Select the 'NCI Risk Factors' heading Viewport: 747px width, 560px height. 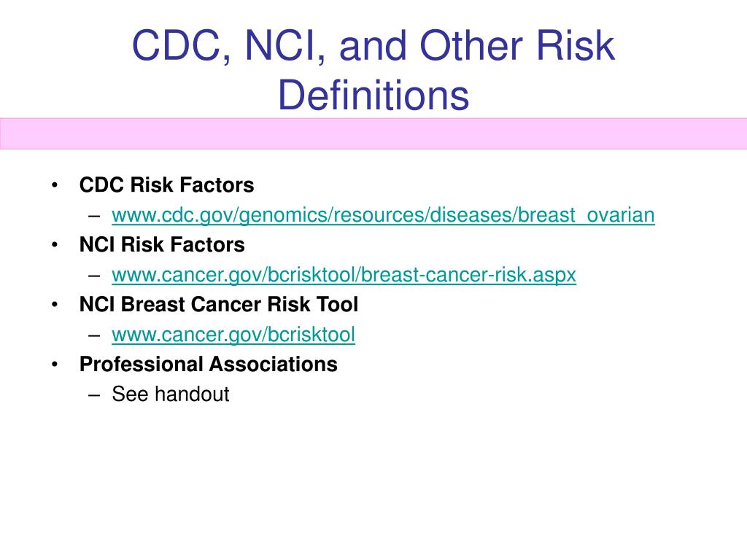162,245
